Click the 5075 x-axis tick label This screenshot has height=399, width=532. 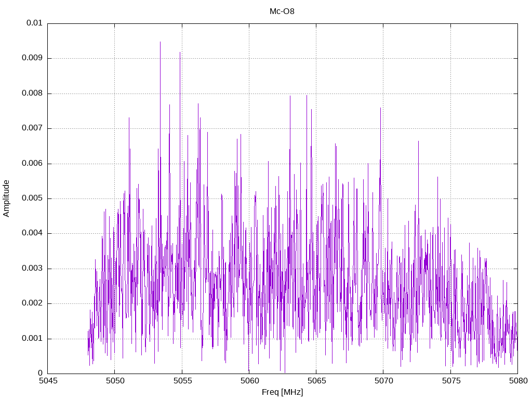(x=451, y=381)
